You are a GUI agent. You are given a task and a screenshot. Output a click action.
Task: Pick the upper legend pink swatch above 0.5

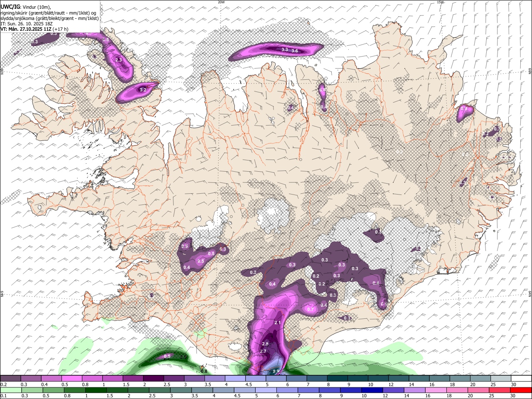[x=71, y=379]
